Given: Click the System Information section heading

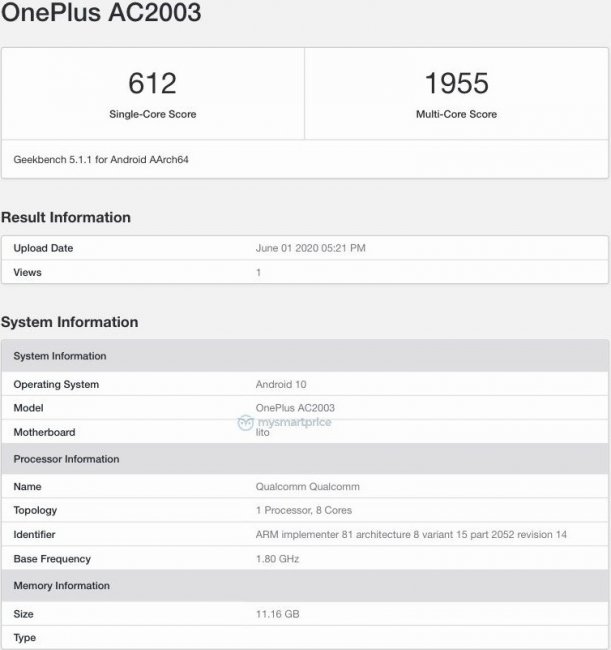Looking at the screenshot, I should point(69,322).
